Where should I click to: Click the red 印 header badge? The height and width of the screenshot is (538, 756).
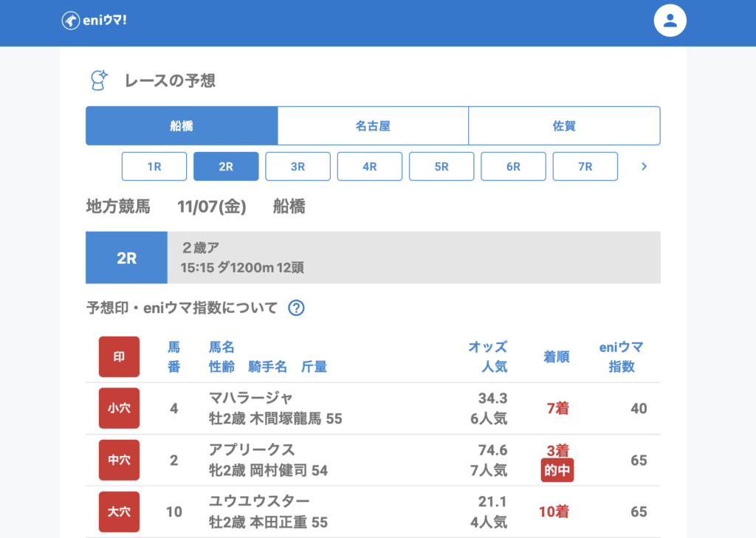pyautogui.click(x=119, y=356)
